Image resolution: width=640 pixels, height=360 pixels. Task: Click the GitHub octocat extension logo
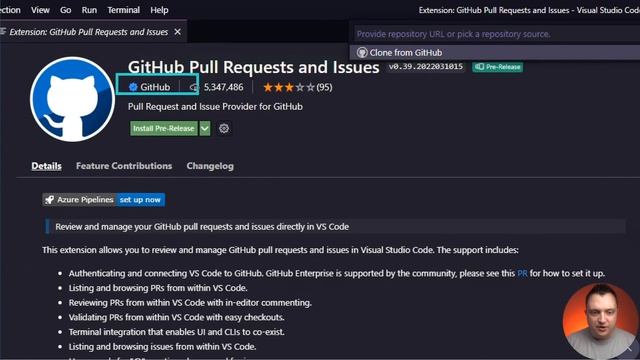[x=72, y=99]
